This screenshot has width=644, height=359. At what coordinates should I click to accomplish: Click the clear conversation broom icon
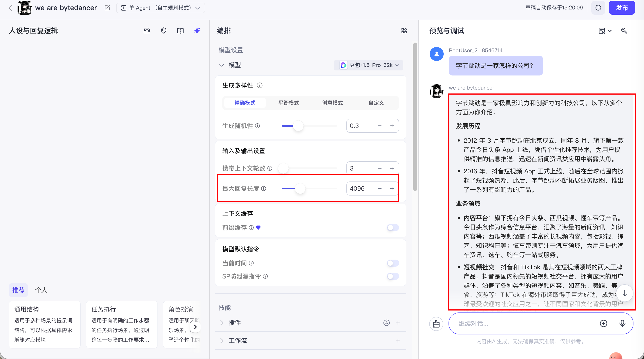tap(436, 323)
